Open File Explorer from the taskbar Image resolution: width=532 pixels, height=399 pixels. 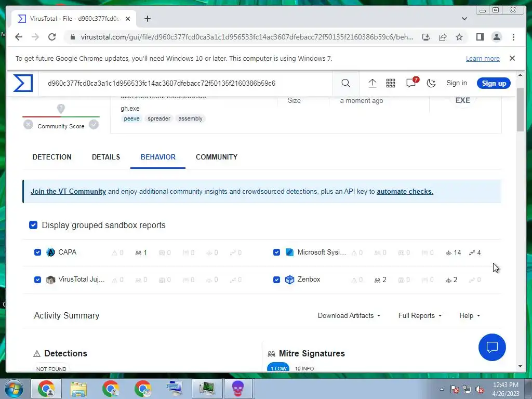(x=78, y=389)
